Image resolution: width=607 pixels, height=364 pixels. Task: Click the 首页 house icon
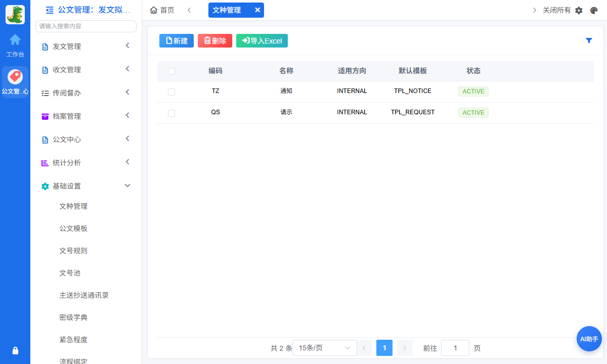tap(154, 10)
